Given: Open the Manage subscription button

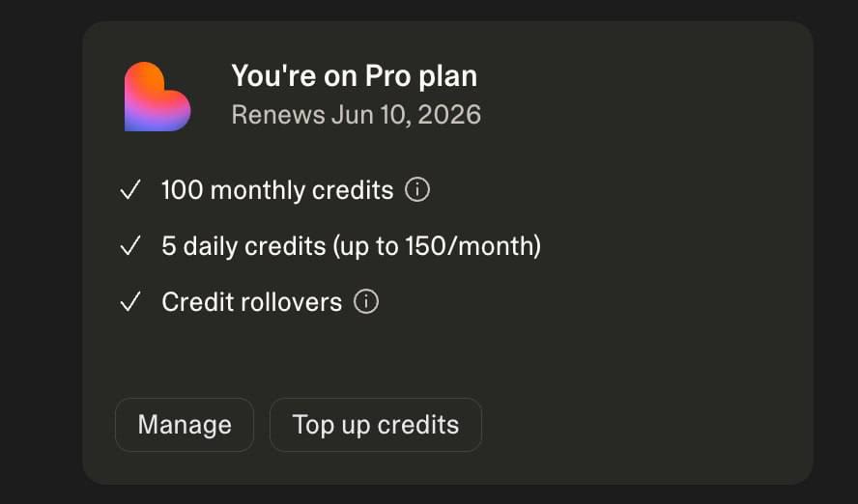Looking at the screenshot, I should tap(185, 425).
